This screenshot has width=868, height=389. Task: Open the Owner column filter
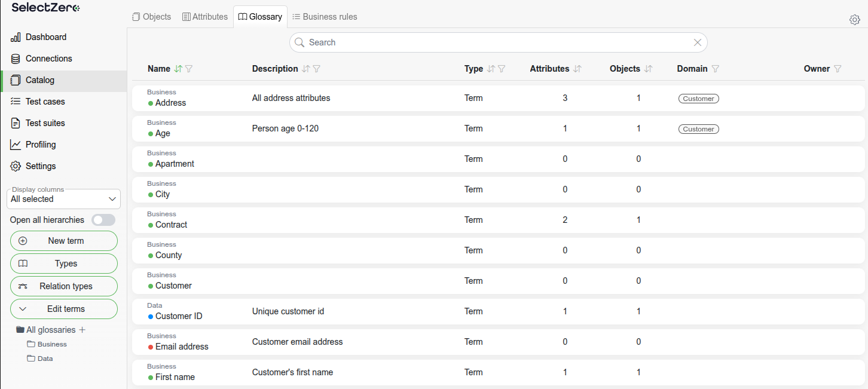tap(838, 69)
